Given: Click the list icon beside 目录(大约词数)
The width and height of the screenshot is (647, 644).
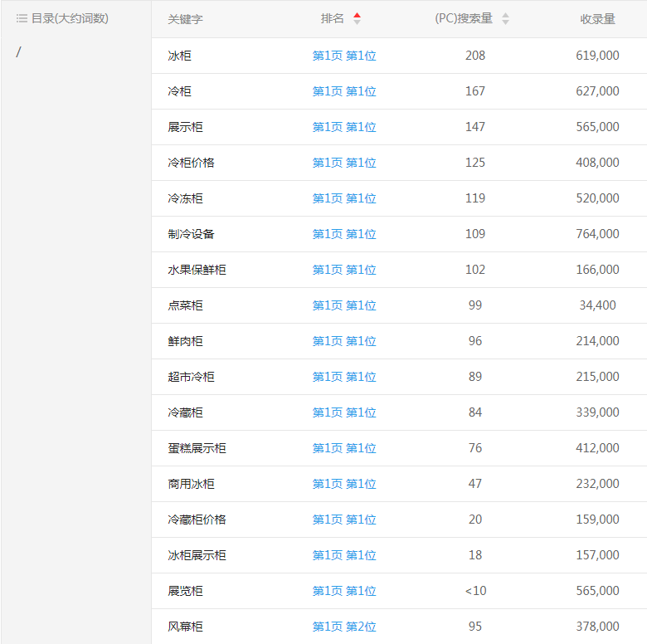Looking at the screenshot, I should 22,18.
